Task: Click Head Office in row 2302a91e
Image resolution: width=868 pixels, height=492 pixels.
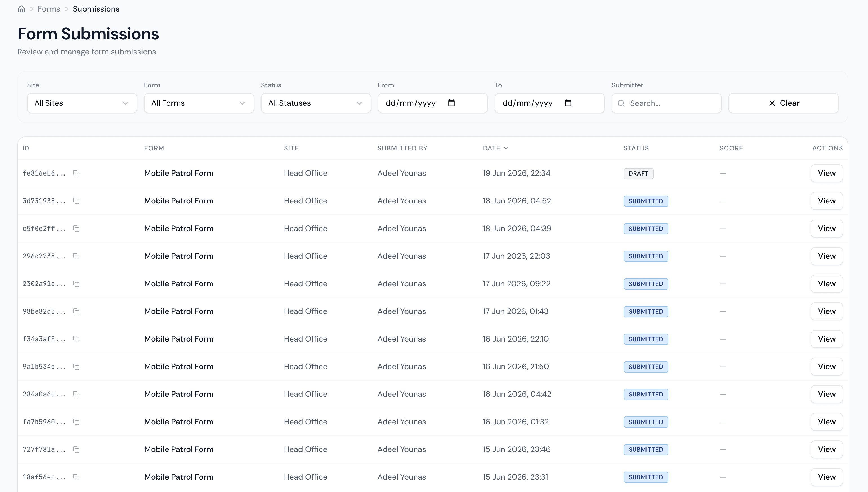Action: (305, 284)
